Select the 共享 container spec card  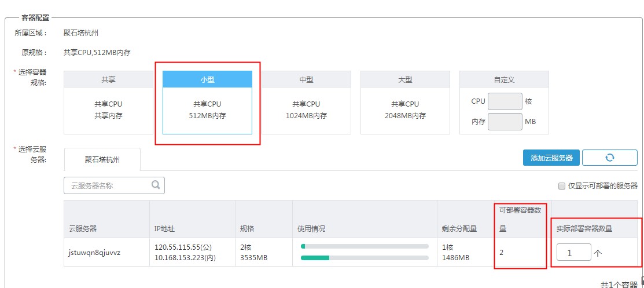(x=108, y=103)
